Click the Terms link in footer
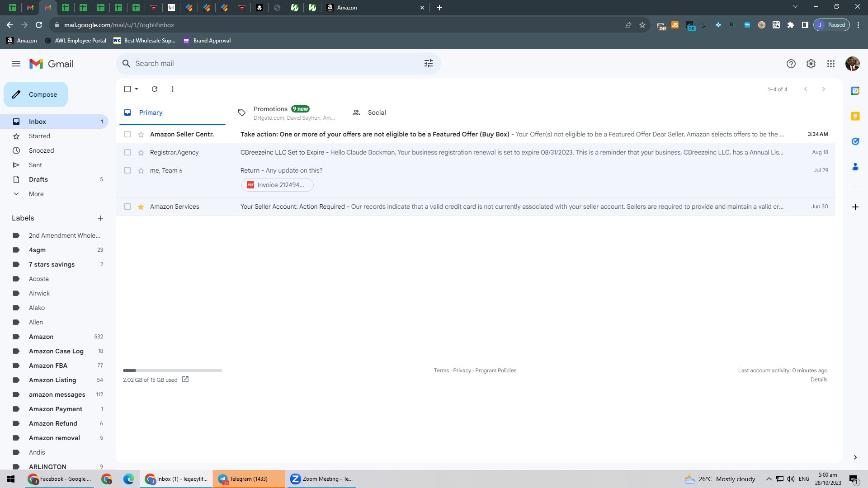Image resolution: width=868 pixels, height=488 pixels. tap(441, 371)
